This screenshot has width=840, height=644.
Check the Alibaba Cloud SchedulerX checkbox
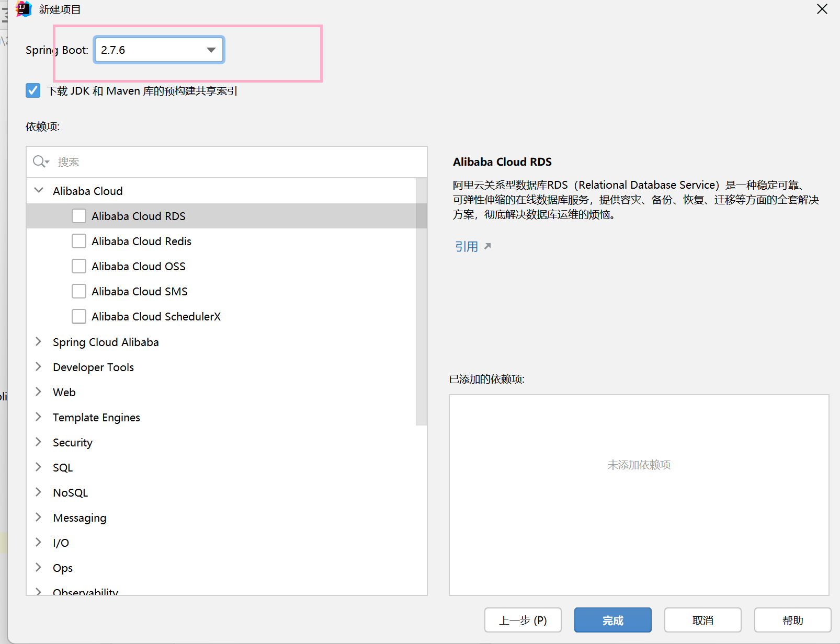point(79,316)
